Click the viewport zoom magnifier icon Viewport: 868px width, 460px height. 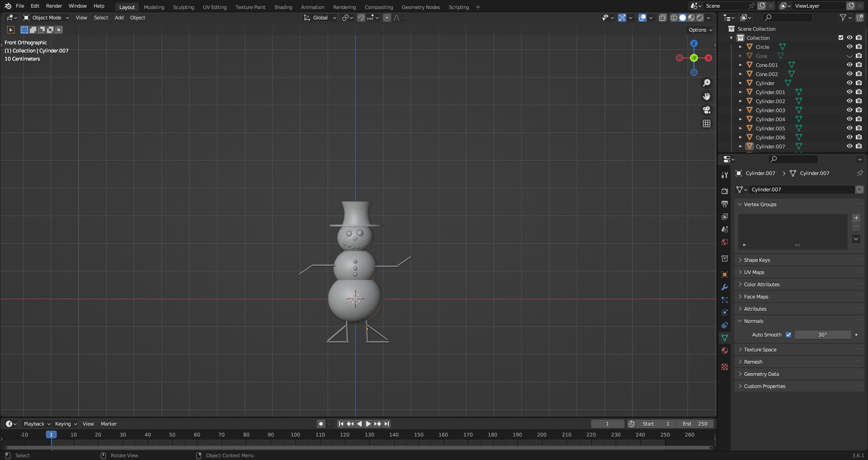click(x=707, y=82)
